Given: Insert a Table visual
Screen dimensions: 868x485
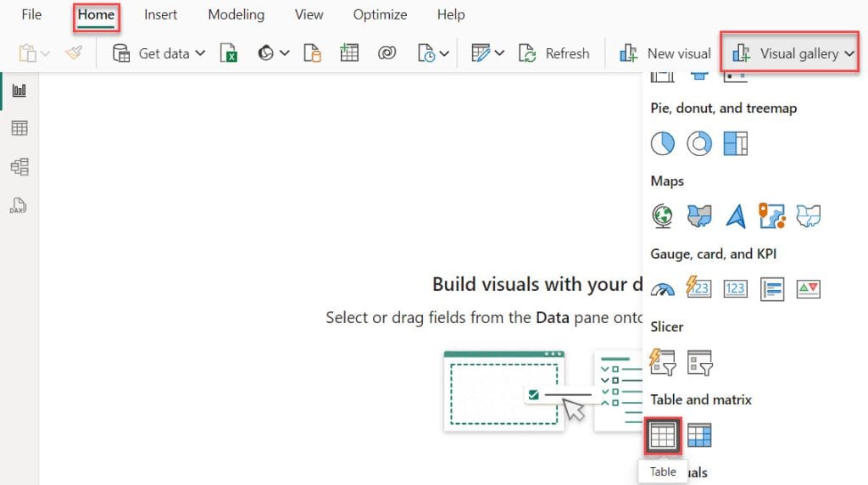Looking at the screenshot, I should [663, 436].
